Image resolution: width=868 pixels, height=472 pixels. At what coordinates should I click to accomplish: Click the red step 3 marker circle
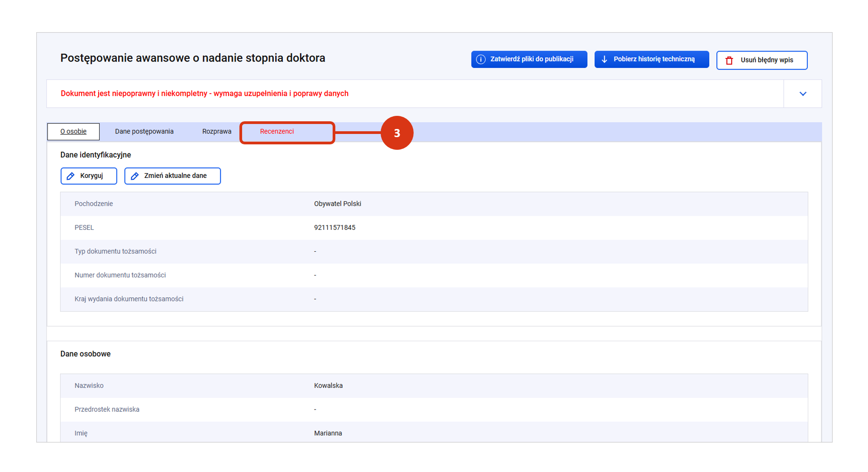pyautogui.click(x=397, y=133)
